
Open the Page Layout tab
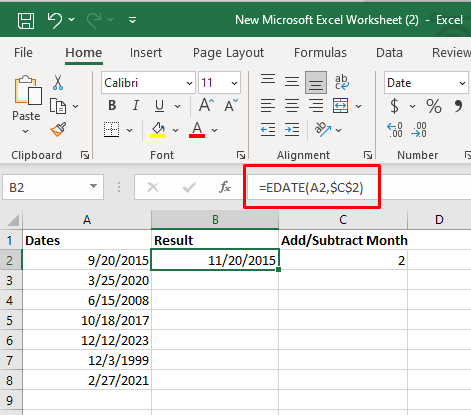pyautogui.click(x=228, y=53)
